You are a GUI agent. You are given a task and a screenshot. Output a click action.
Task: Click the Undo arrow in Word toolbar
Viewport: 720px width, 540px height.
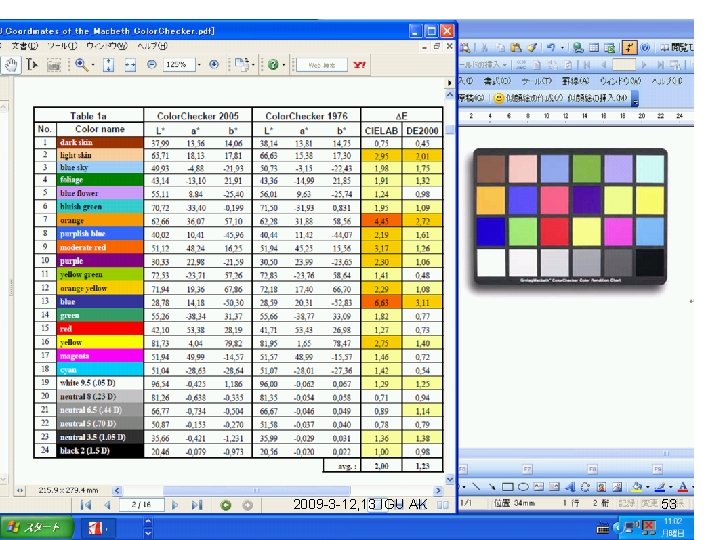pyautogui.click(x=551, y=47)
